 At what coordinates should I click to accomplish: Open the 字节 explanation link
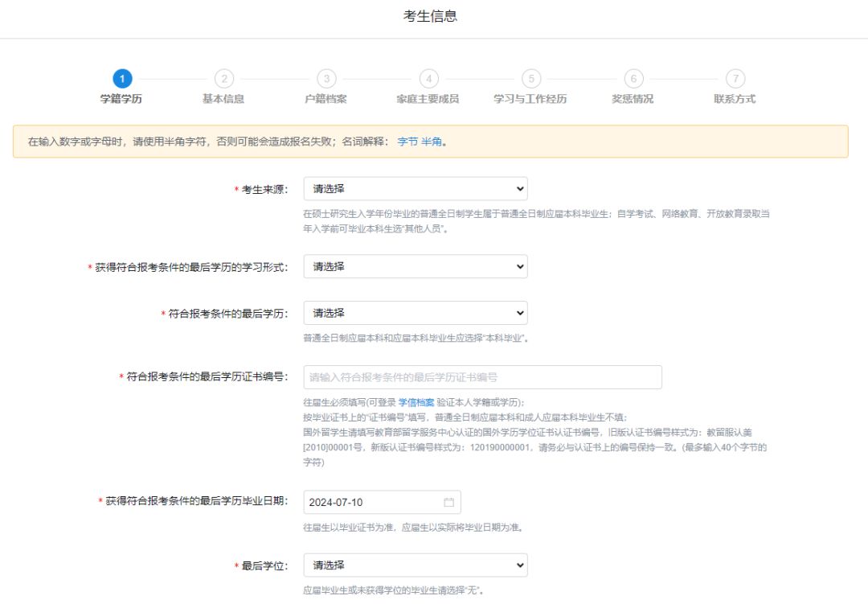click(407, 142)
